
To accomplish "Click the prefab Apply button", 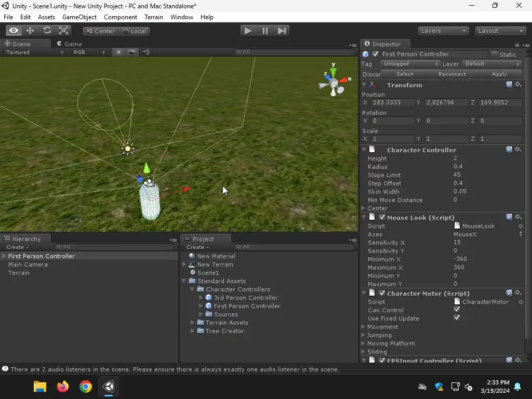I will click(499, 74).
